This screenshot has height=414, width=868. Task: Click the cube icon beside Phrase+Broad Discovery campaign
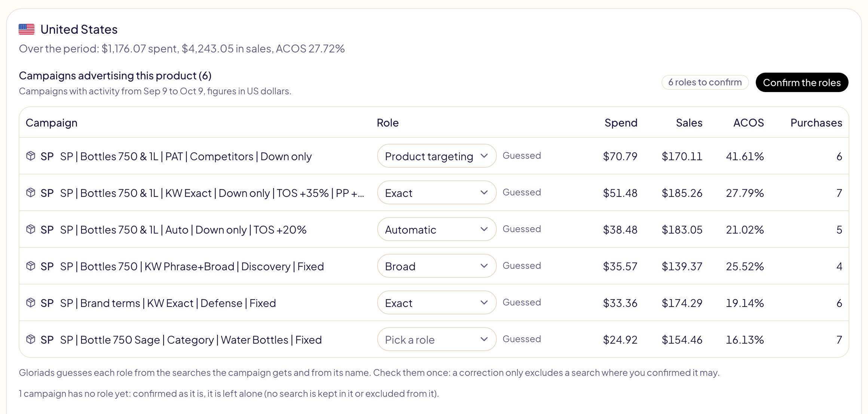(x=31, y=266)
